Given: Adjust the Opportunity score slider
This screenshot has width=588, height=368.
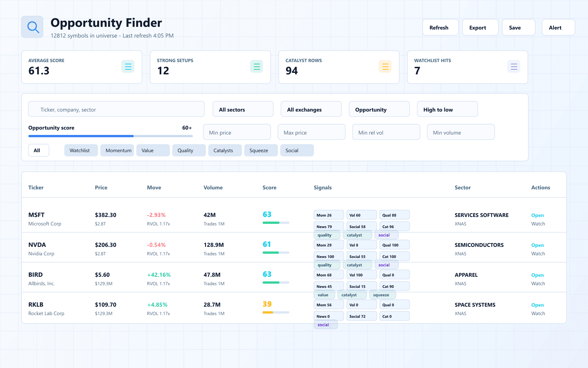Looking at the screenshot, I should click(111, 136).
